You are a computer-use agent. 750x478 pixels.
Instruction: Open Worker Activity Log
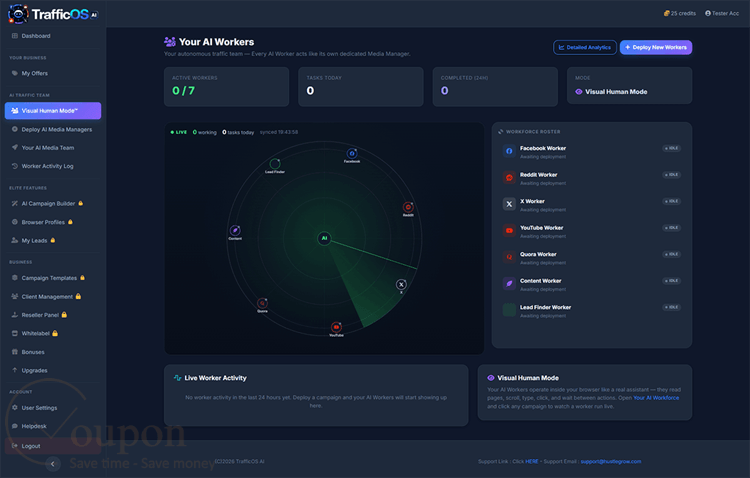coord(53,166)
